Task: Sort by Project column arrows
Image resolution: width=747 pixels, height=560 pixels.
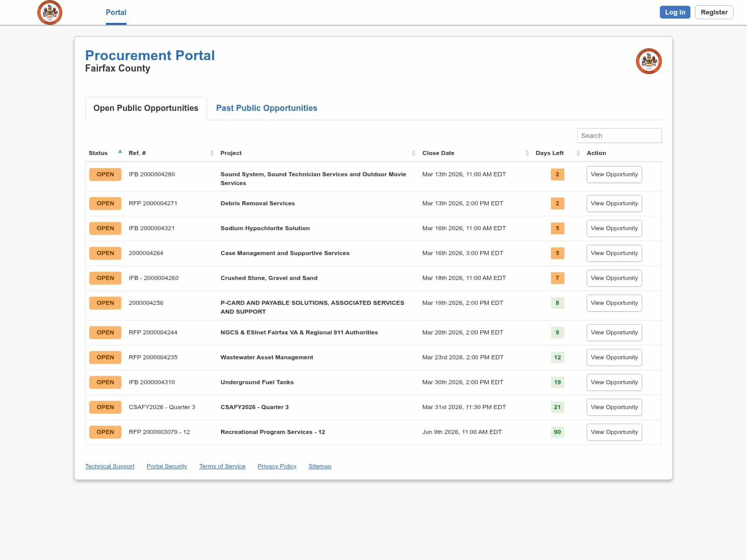Action: pyautogui.click(x=413, y=153)
